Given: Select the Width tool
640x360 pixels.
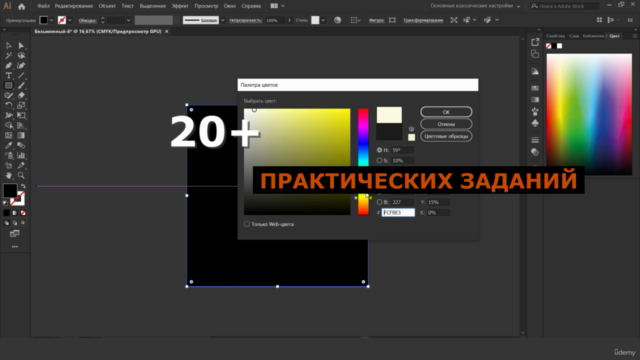Looking at the screenshot, I should (x=9, y=116).
